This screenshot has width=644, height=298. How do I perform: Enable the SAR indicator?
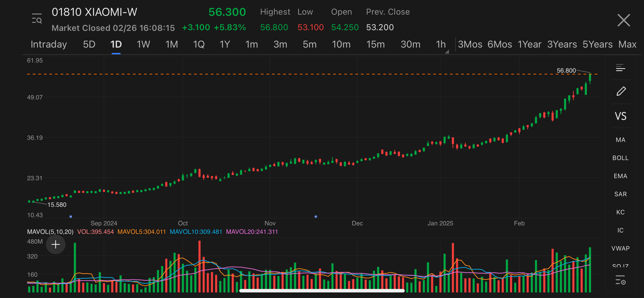(x=620, y=194)
